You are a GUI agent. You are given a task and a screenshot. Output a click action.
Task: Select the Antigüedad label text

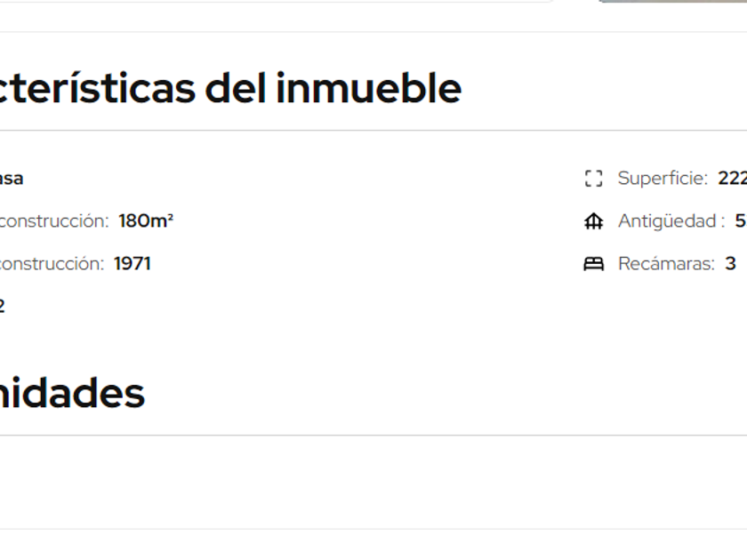[x=671, y=221]
